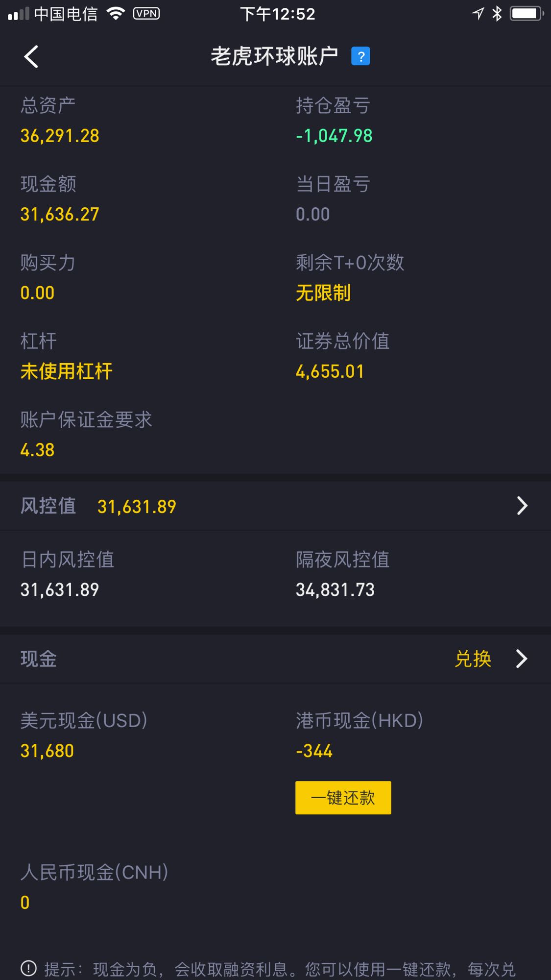Tap the location arrow status icon
The width and height of the screenshot is (551, 980).
pos(478,14)
